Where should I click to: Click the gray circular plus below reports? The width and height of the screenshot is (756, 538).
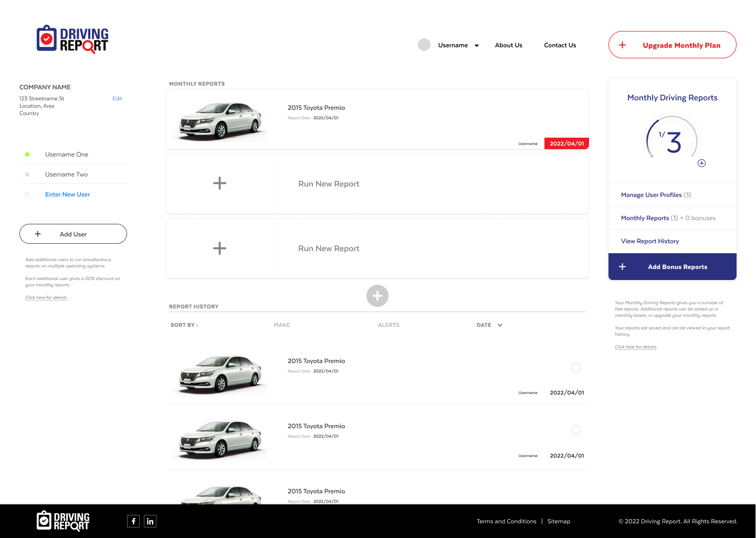point(377,296)
